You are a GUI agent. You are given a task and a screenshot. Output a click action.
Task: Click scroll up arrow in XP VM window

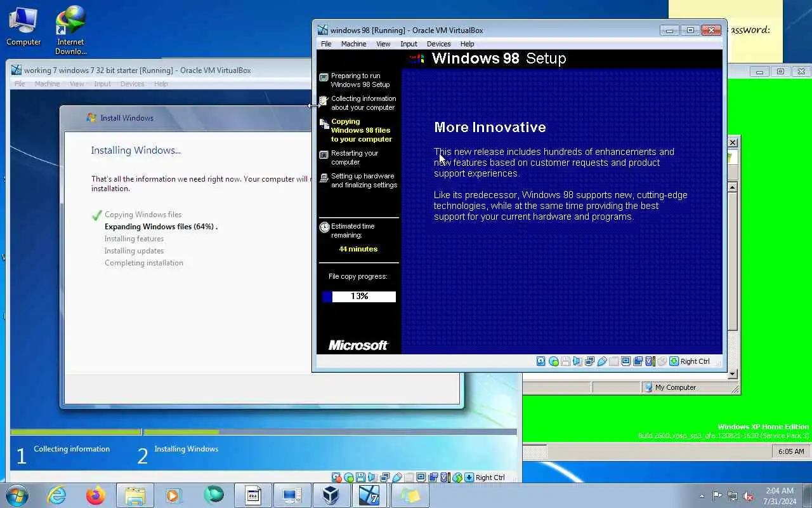point(733,187)
